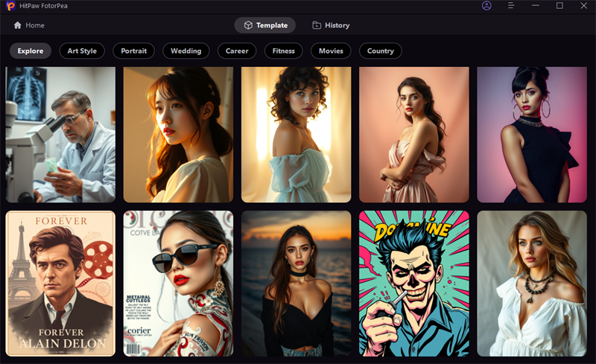
Task: Select the Fitness category
Action: [x=284, y=51]
